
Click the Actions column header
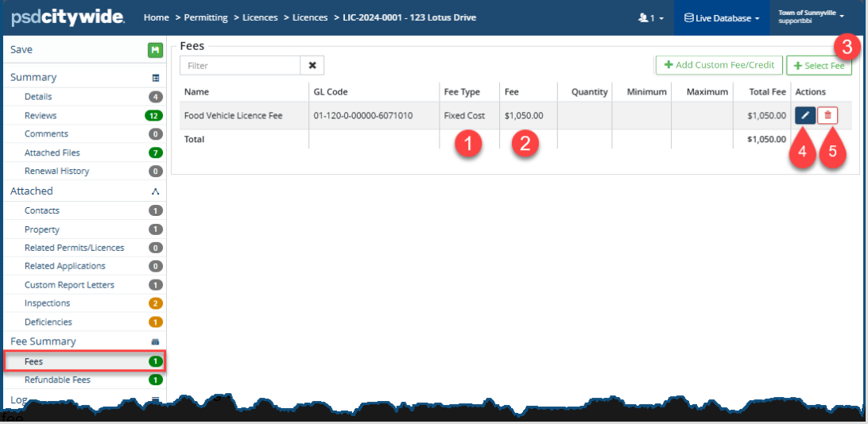(x=811, y=92)
